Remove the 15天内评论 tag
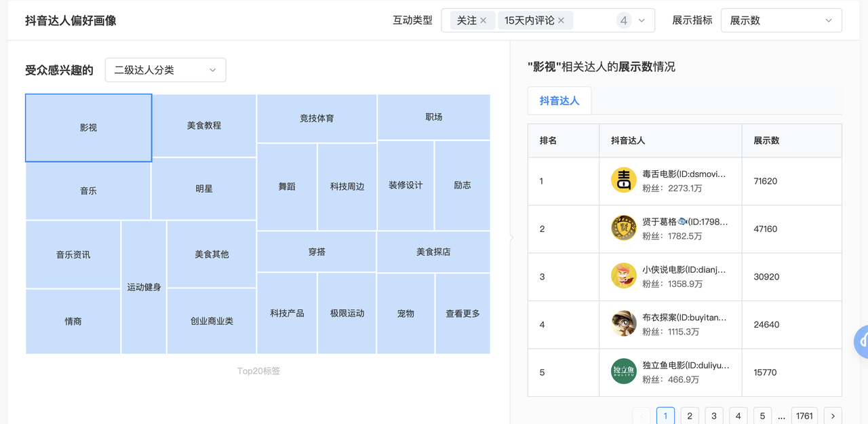 tap(561, 20)
